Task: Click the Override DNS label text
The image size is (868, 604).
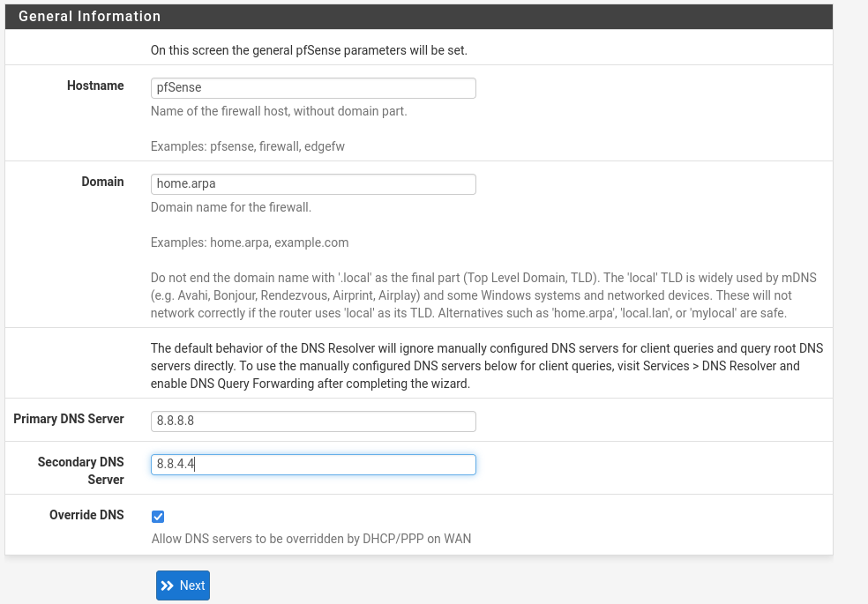Action: pos(86,515)
